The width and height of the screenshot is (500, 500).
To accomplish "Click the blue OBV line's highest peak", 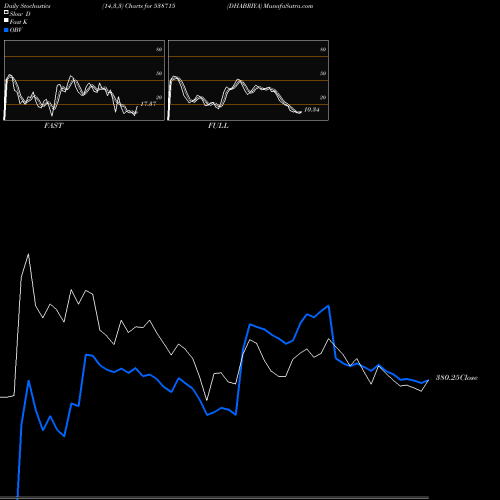I will pyautogui.click(x=329, y=306).
